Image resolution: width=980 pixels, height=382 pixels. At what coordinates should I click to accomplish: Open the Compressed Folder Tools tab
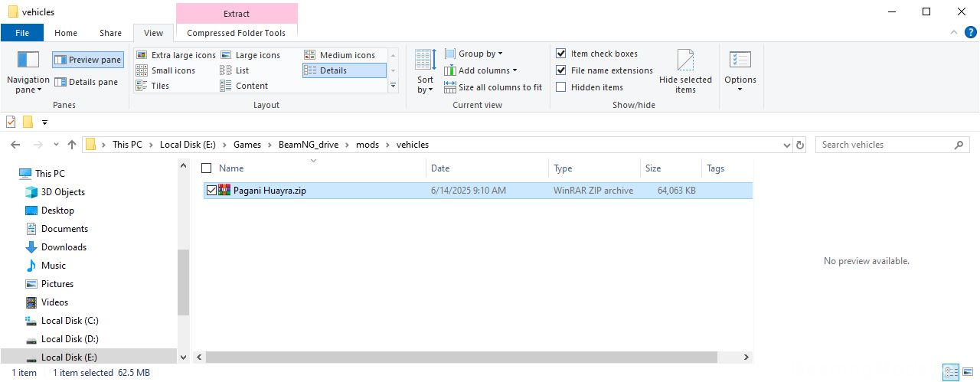[x=237, y=33]
